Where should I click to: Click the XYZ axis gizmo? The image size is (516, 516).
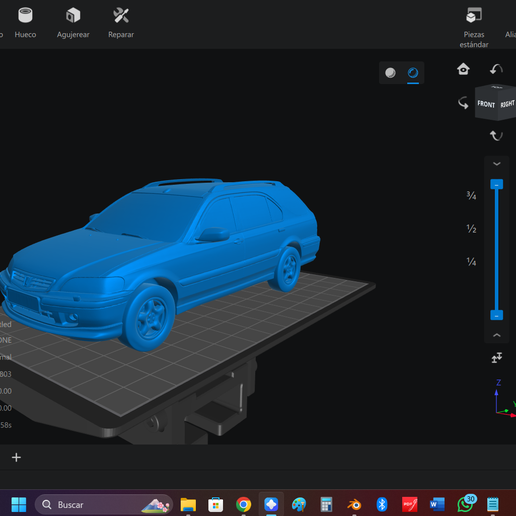[x=504, y=399]
